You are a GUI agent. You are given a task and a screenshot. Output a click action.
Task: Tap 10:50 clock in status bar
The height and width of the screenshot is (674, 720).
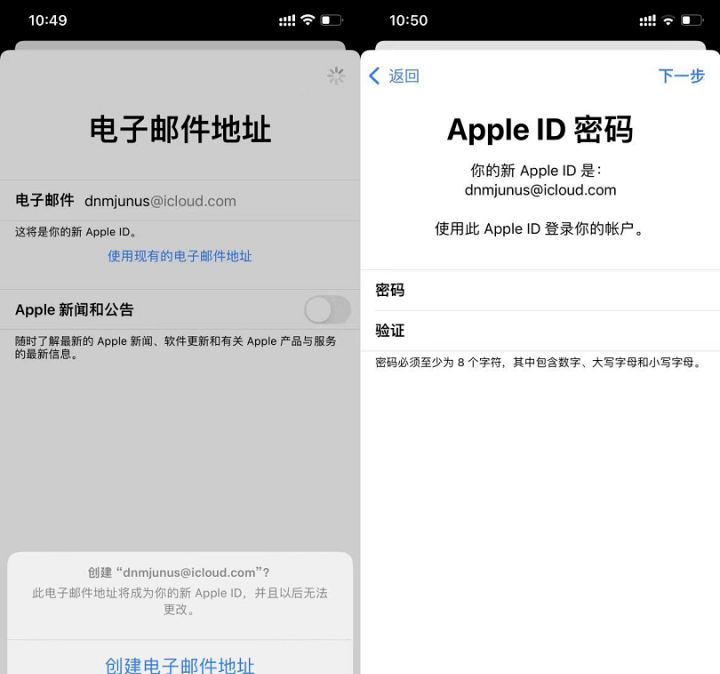[408, 20]
